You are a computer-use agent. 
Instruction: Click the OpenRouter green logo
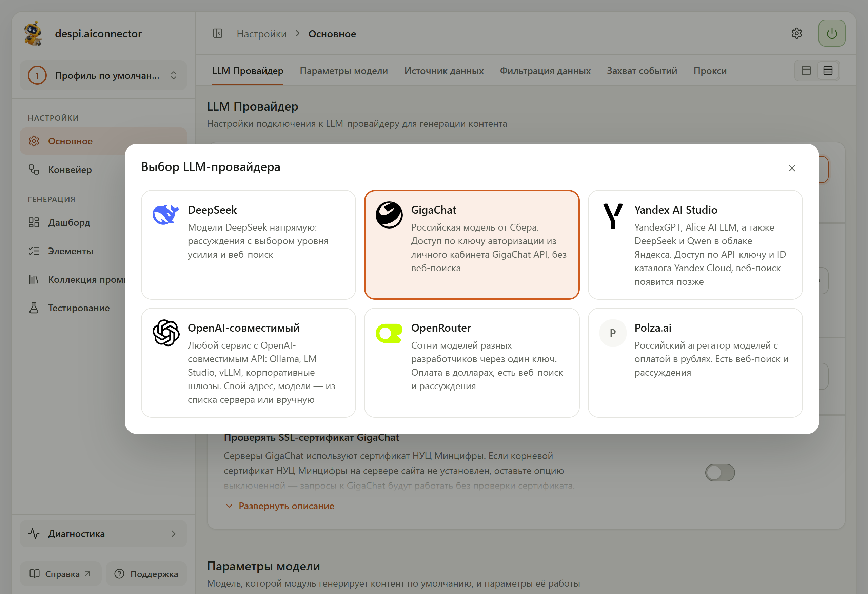tap(389, 333)
